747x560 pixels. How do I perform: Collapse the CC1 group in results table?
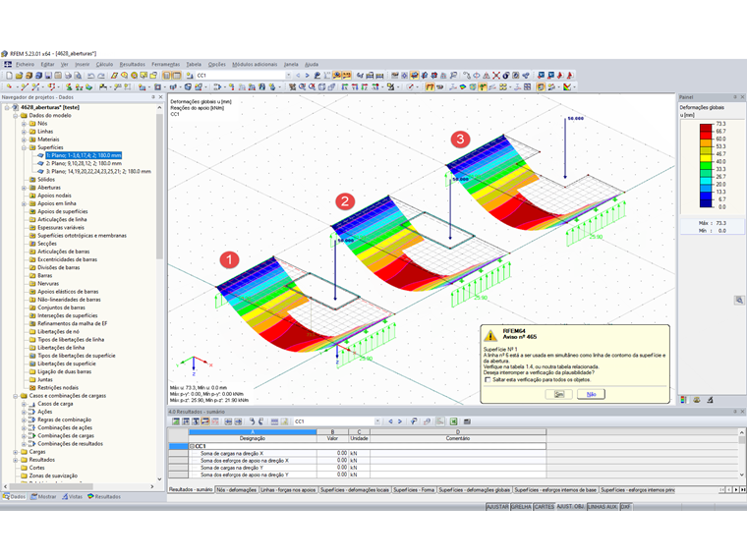[x=192, y=446]
